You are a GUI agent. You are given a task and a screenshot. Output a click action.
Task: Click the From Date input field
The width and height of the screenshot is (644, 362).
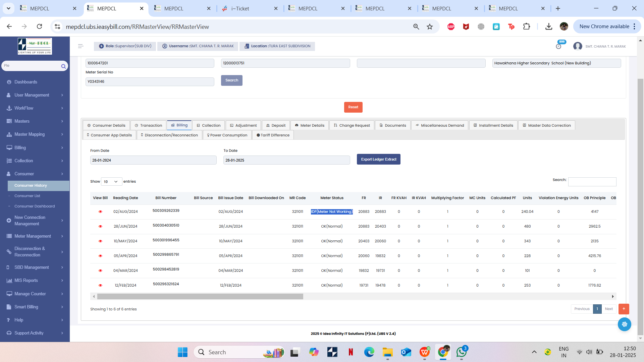[153, 160]
